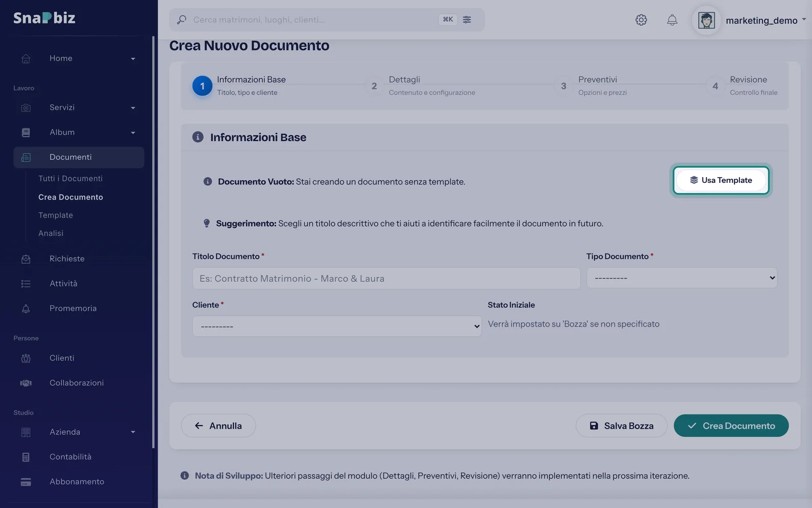Open the Cliente dropdown

point(337,326)
